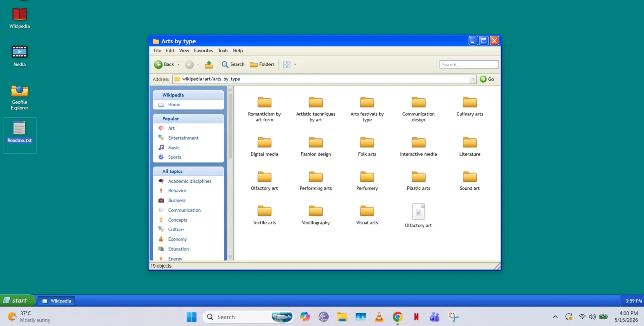Open the Culinary arts folder
This screenshot has width=644, height=326.
point(470,107)
